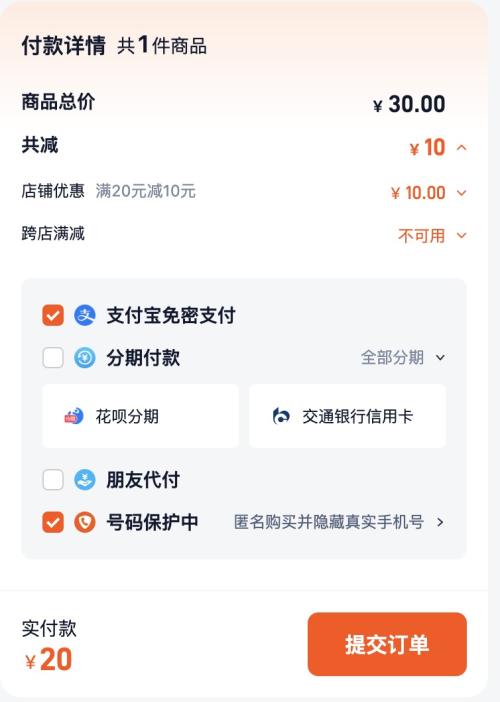The width and height of the screenshot is (500, 702).
Task: Click the 满20元减10元 coupon text
Action: point(145,191)
